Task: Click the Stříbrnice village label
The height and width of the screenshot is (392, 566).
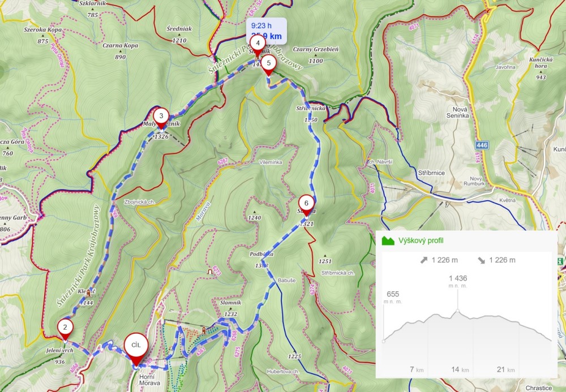Action: 431,173
